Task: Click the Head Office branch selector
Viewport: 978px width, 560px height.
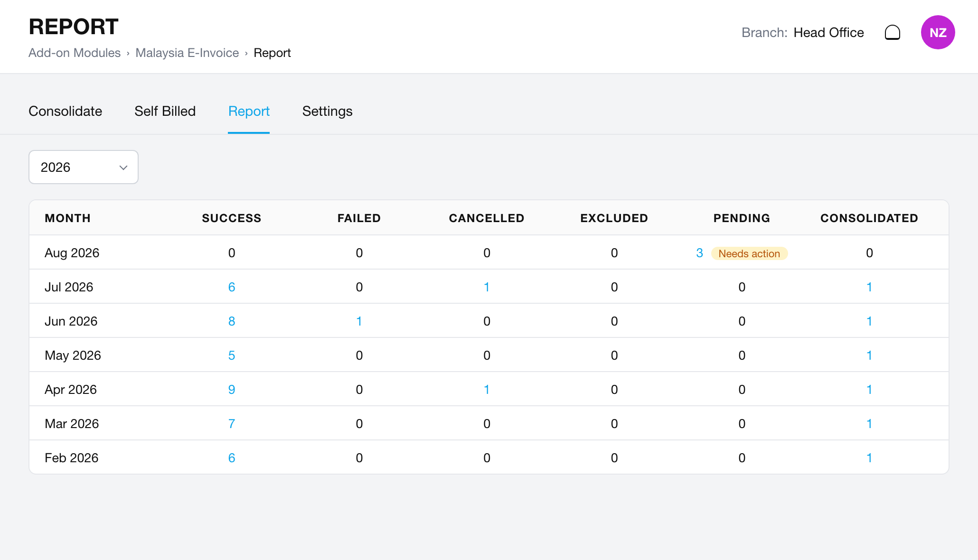Action: click(828, 32)
